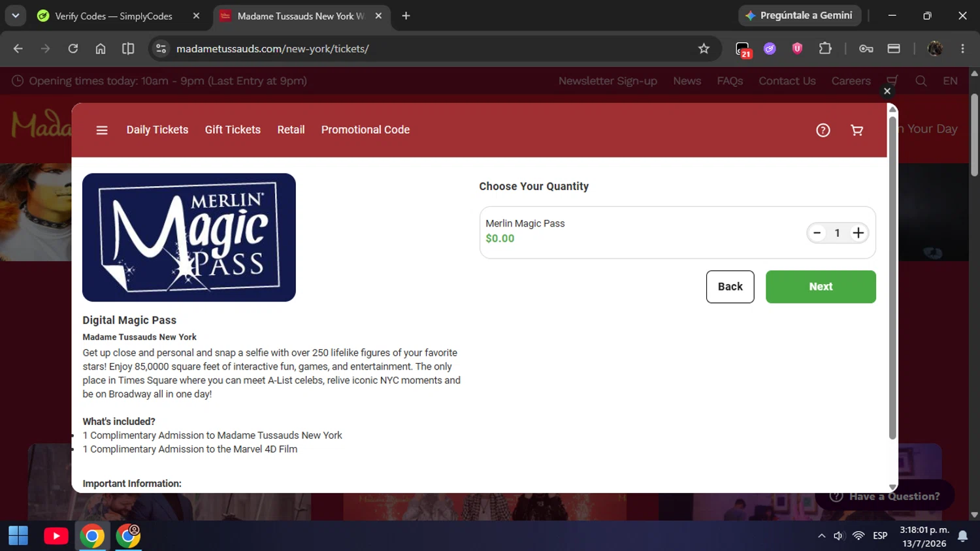
Task: Increase Merlin Magic Pass quantity
Action: [858, 233]
